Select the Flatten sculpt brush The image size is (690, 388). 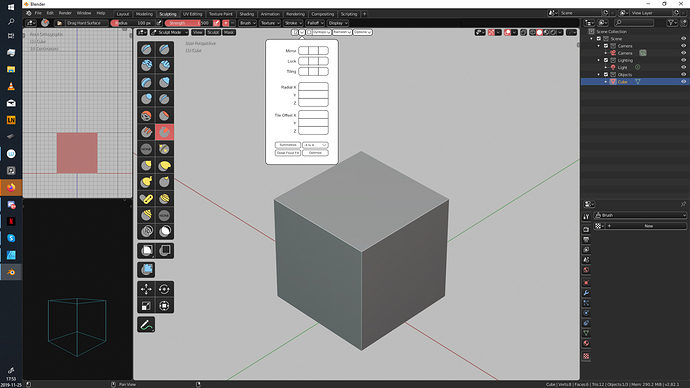click(x=164, y=115)
